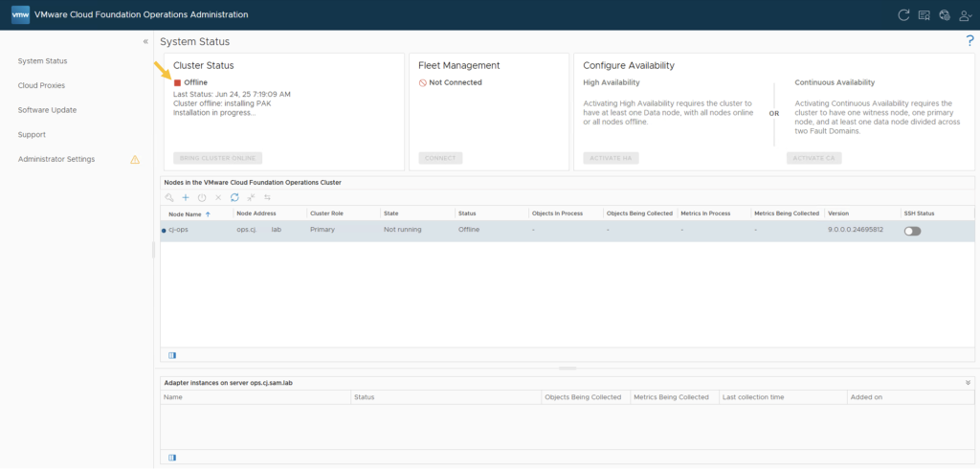Click the red Offline status square
This screenshot has height=472, width=980.
pyautogui.click(x=177, y=82)
